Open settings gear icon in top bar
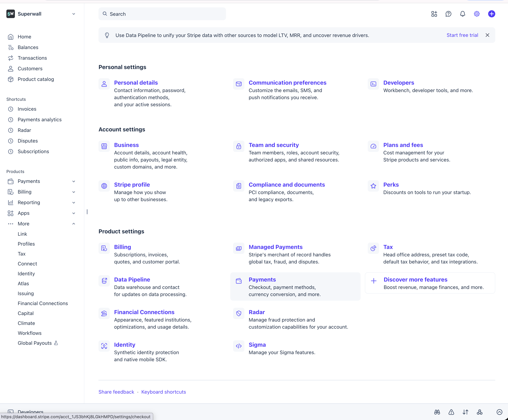This screenshot has width=508, height=420. tap(476, 14)
